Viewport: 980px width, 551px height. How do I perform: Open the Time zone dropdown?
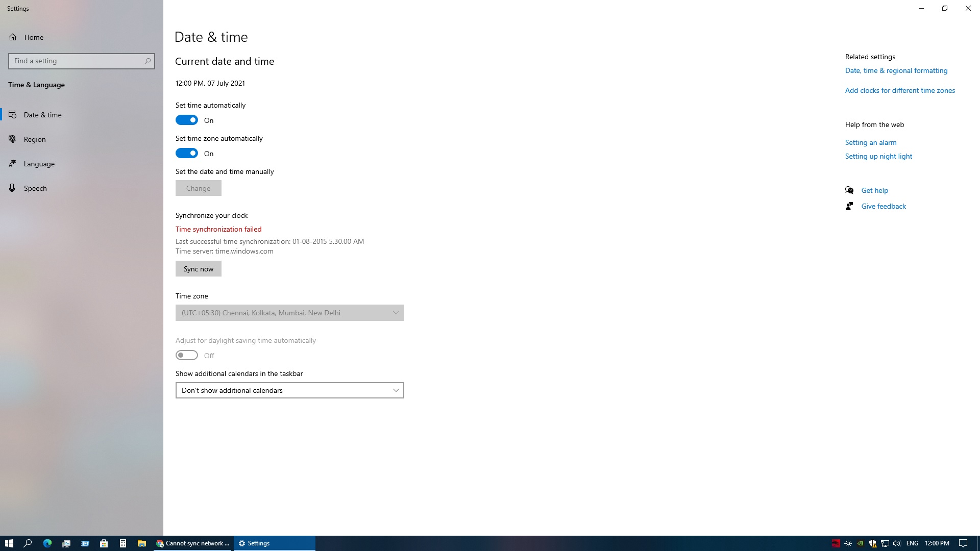[289, 313]
